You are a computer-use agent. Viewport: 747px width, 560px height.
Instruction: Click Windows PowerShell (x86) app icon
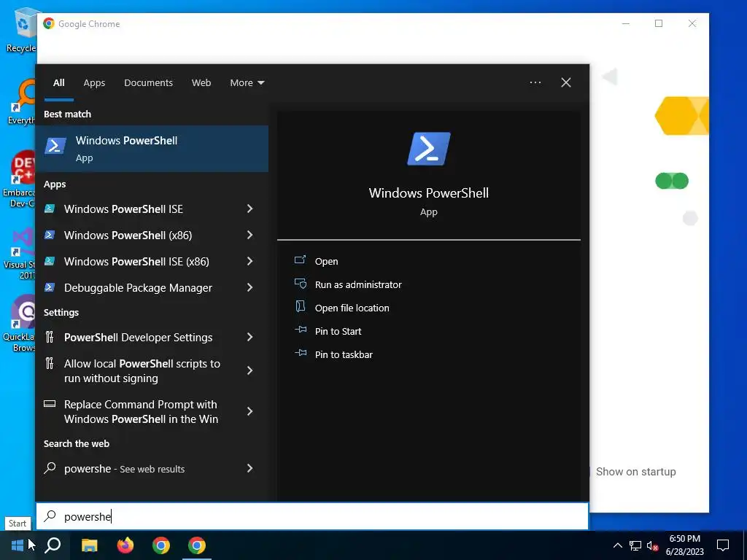pos(50,235)
